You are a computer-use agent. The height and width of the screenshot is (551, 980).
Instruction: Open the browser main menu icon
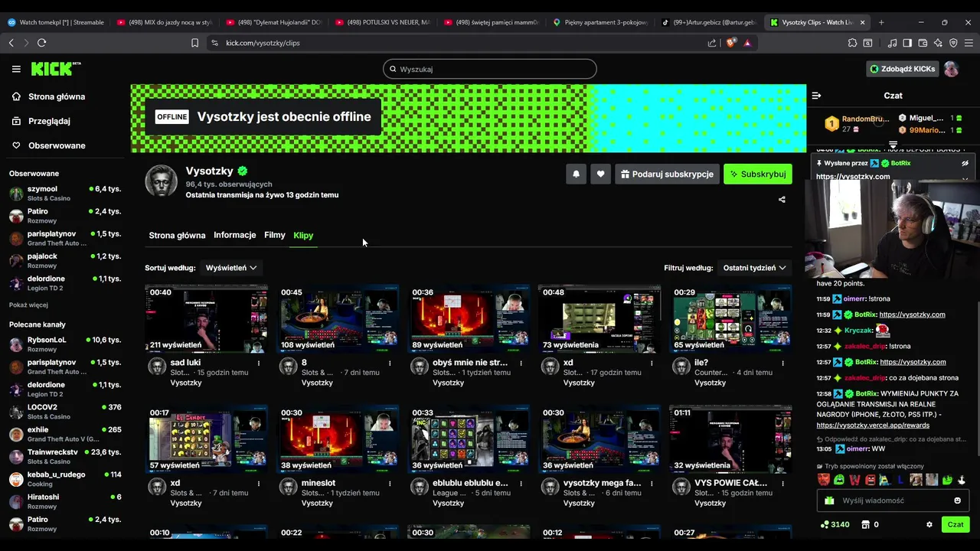coord(969,43)
